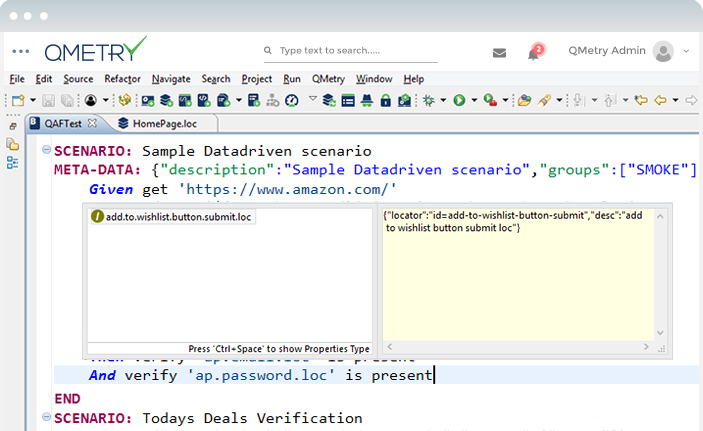The image size is (703, 431).
Task: Open the mail envelope icon
Action: click(499, 53)
